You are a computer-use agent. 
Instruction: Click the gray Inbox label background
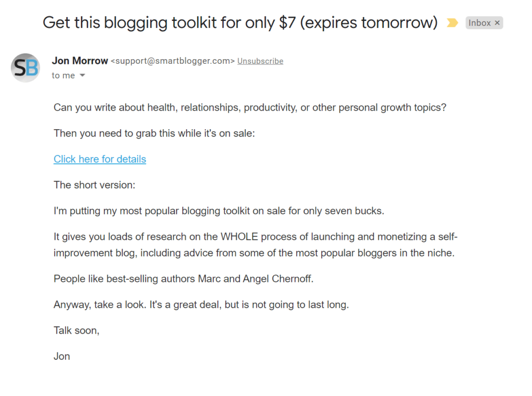[479, 22]
